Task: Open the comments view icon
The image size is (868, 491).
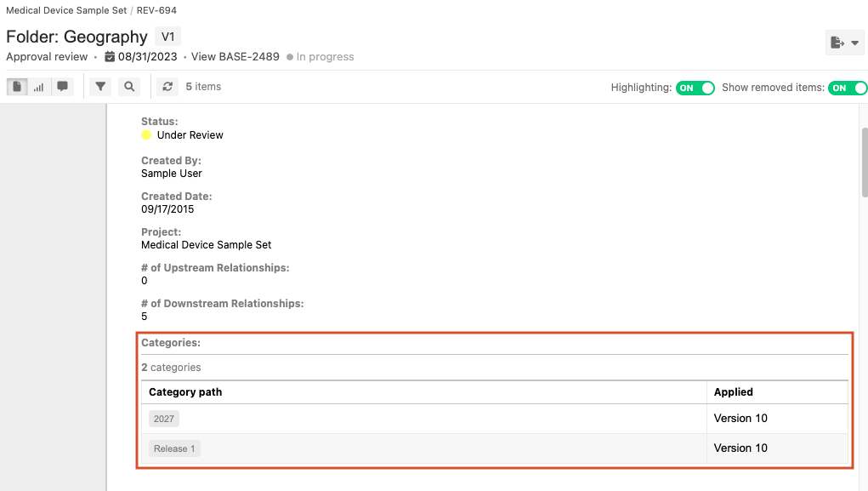Action: (x=62, y=87)
